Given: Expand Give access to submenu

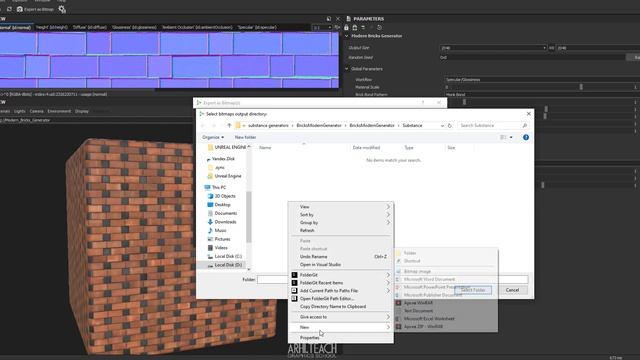Looking at the screenshot, I should click(341, 317).
